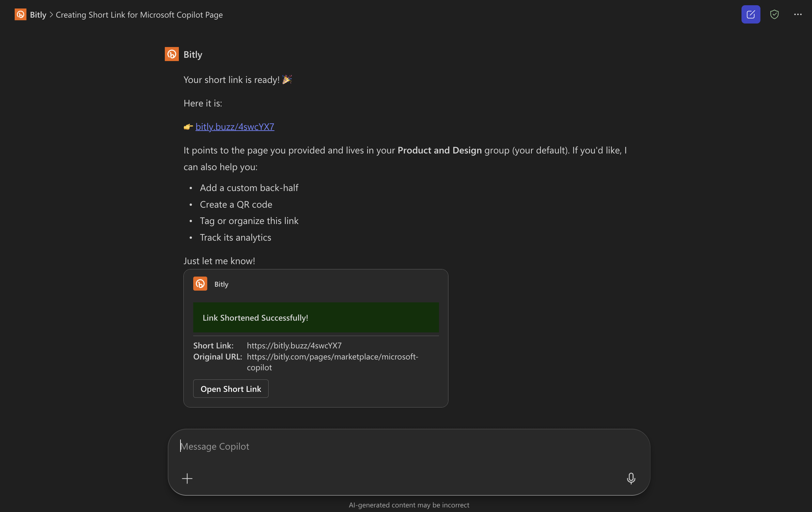Click the "Here it is:" line
The width and height of the screenshot is (812, 512).
pyautogui.click(x=203, y=103)
